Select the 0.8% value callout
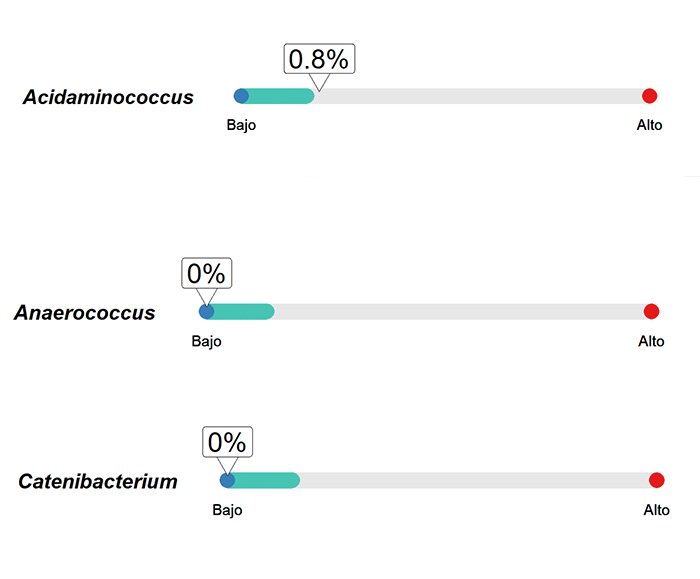This screenshot has height=579, width=700. point(319,59)
